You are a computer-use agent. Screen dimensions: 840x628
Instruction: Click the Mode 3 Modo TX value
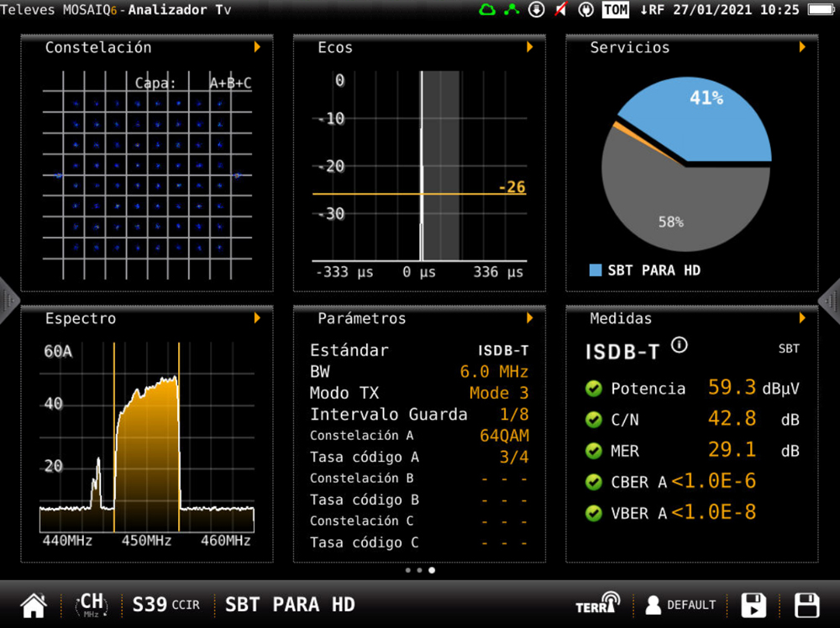click(499, 393)
